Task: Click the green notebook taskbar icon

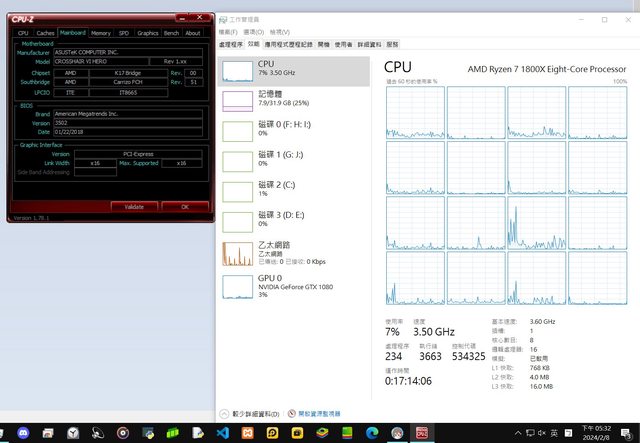Action: pyautogui.click(x=347, y=433)
